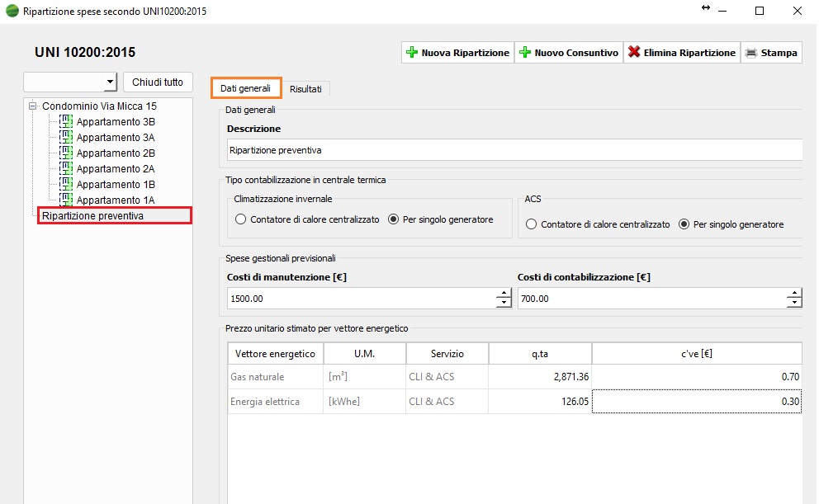Open the Dati generali tab
This screenshot has width=819, height=504.
coord(245,88)
